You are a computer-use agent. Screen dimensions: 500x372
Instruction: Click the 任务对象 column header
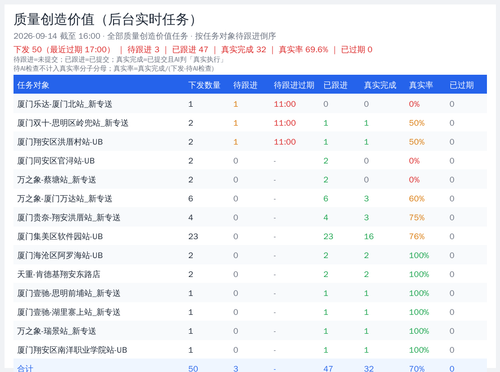tap(33, 85)
